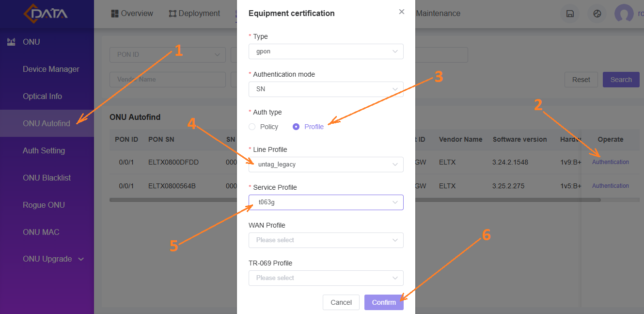The image size is (644, 314).
Task: Select the Profile auth type radio
Action: point(296,127)
